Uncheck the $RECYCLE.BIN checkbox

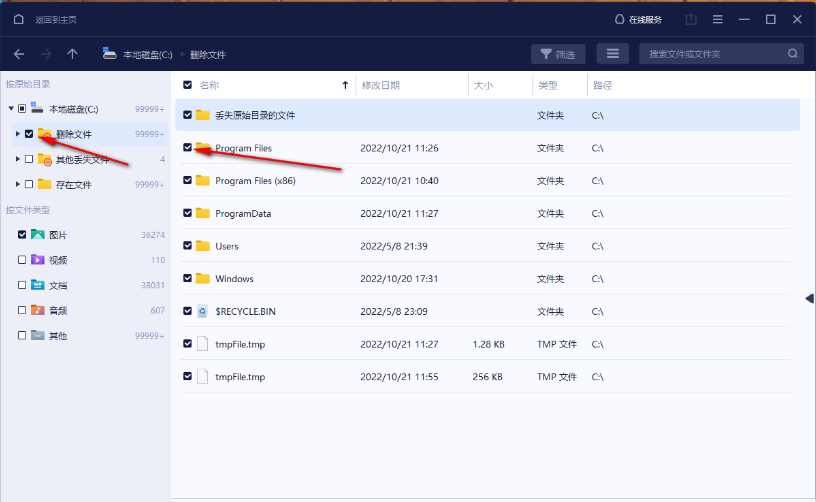(x=187, y=311)
